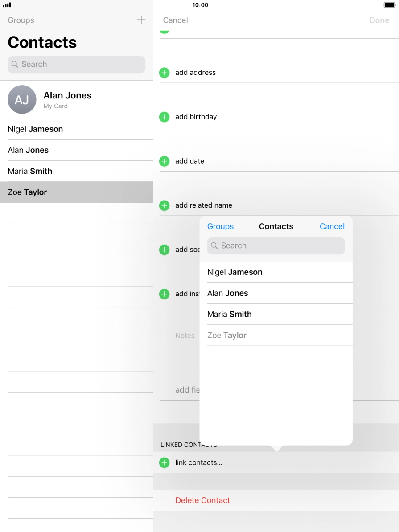Tap the AJ avatar for Alan Jones
This screenshot has height=532, width=399.
pos(22,99)
